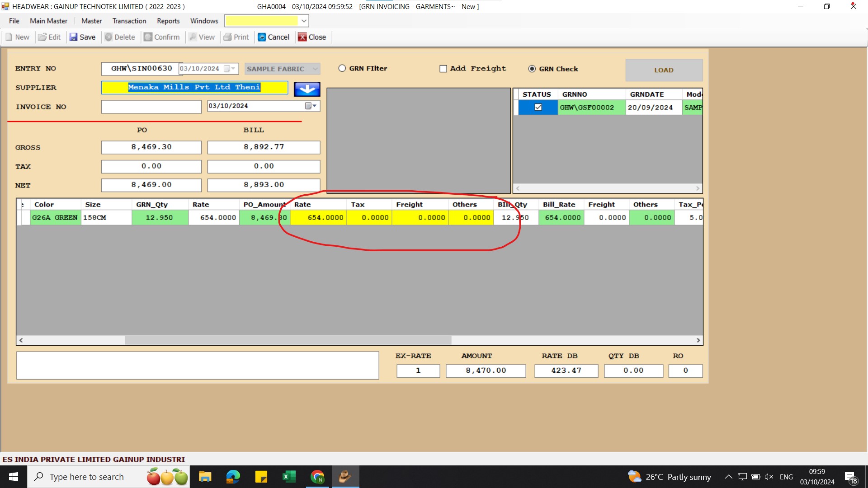Open Google Chrome from the taskbar
868x488 pixels.
(x=317, y=477)
